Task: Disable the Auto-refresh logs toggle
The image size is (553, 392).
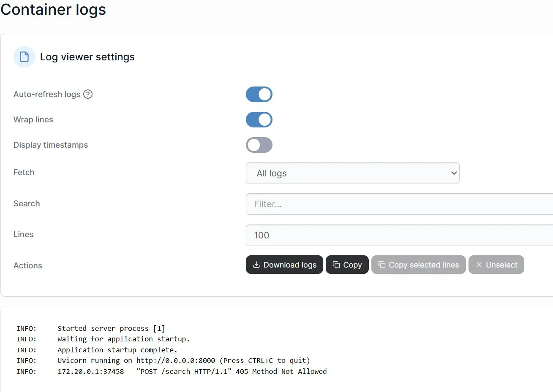Action: [x=259, y=94]
